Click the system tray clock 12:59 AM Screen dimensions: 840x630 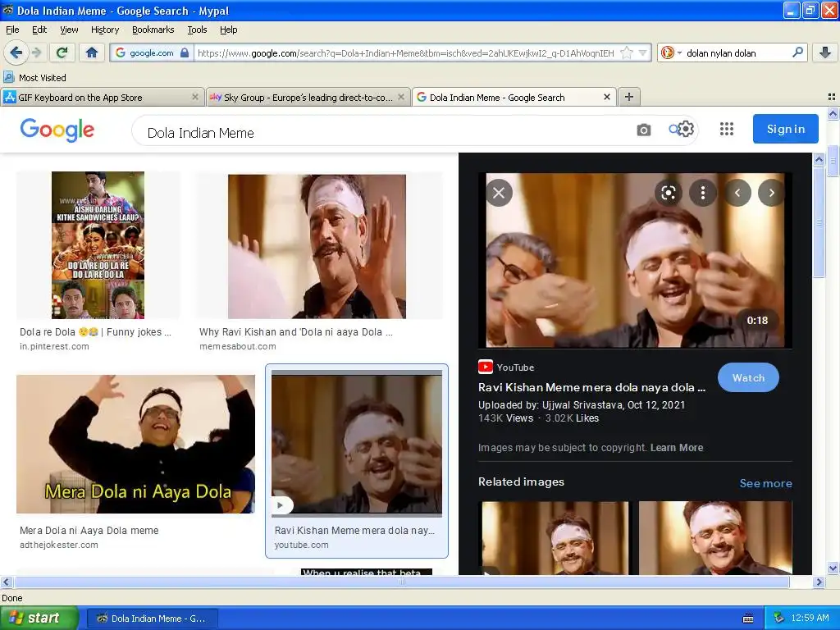810,619
